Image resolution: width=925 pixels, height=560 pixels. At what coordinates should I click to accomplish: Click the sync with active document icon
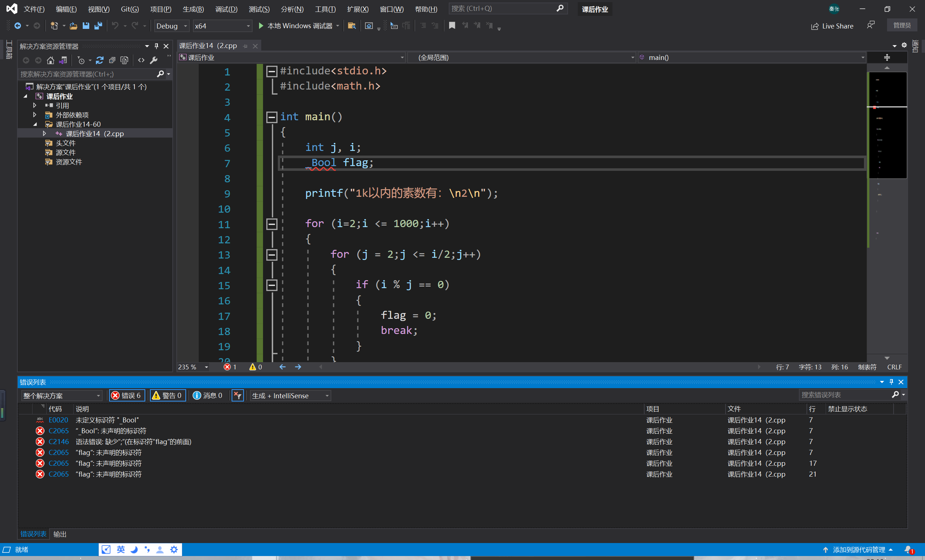99,60
